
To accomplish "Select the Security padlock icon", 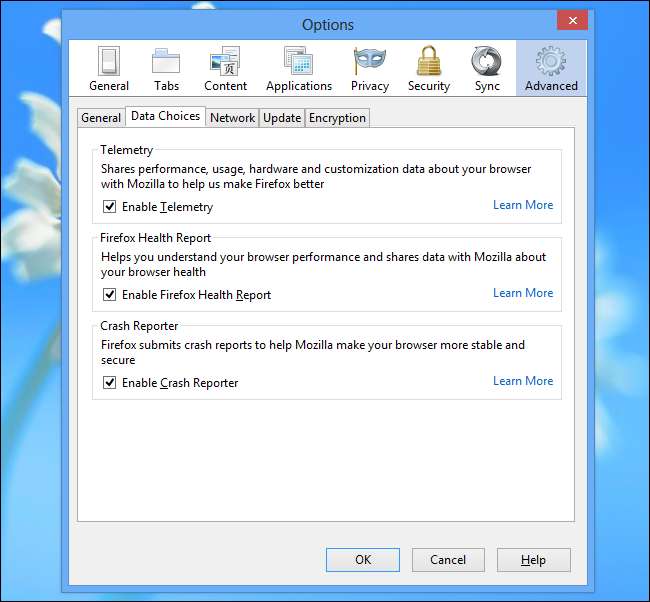I will [x=428, y=62].
